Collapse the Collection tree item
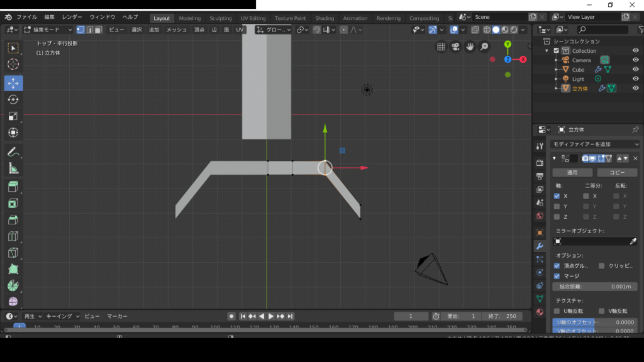This screenshot has width=644, height=362. click(x=548, y=51)
